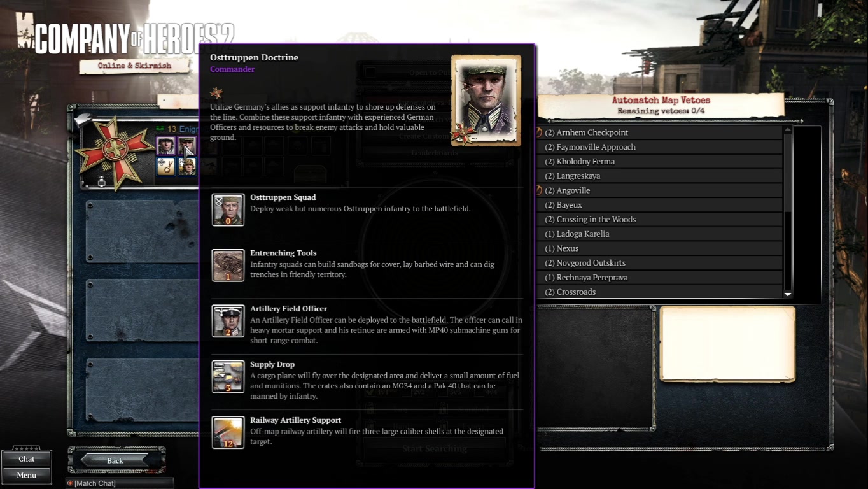Open the medal intel bulletin slot
868x489 pixels.
165,167
